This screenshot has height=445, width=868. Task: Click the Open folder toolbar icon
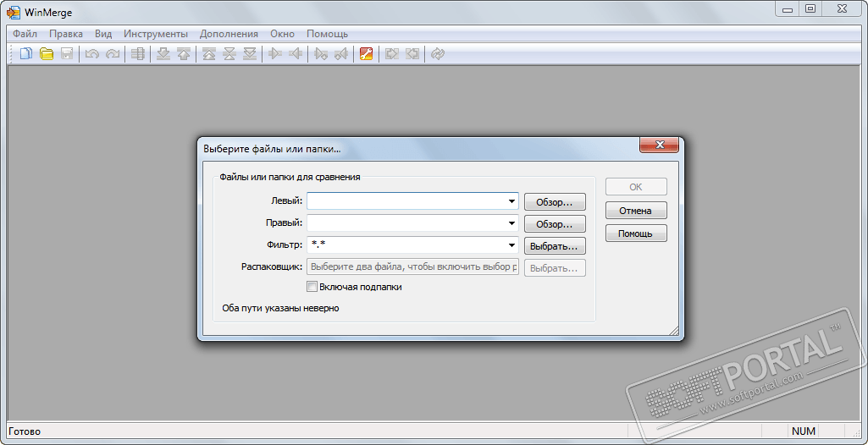[x=47, y=53]
